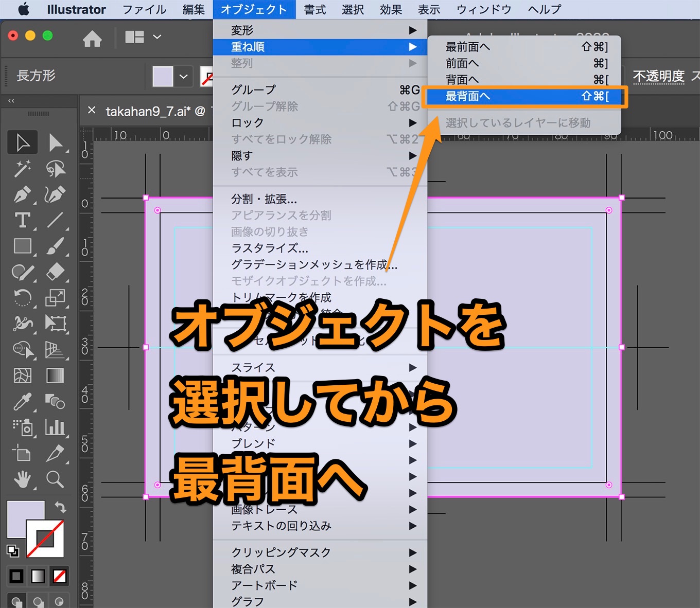Choose the Magic Wand tool
The width and height of the screenshot is (700, 608).
click(23, 168)
